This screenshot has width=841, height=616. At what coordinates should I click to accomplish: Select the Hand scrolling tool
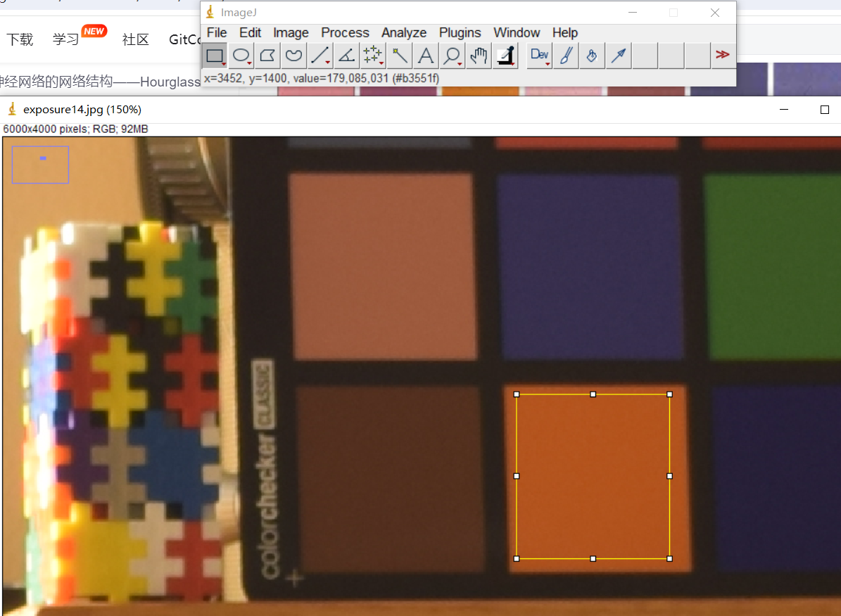(x=479, y=56)
